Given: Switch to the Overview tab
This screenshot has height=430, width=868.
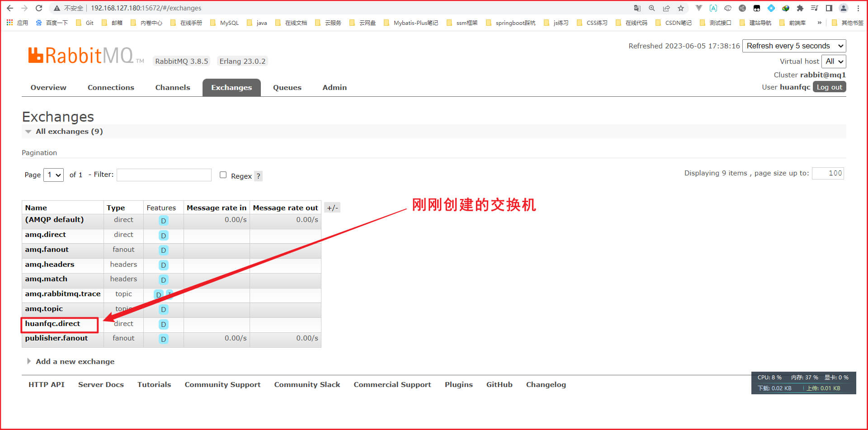Looking at the screenshot, I should click(48, 88).
